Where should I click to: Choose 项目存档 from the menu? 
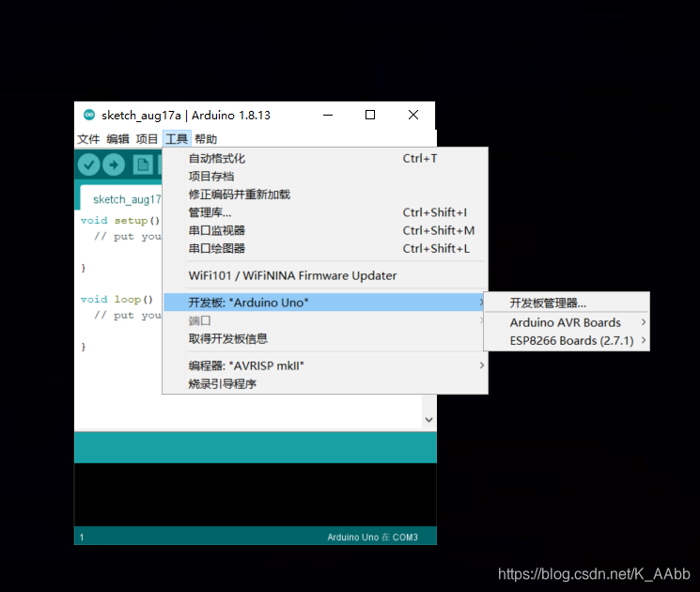click(x=325, y=177)
